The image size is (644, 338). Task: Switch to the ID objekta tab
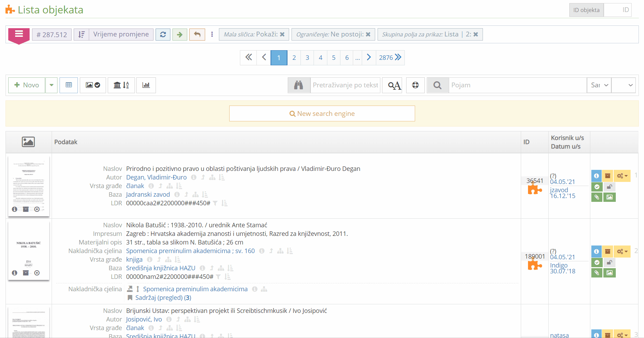pos(586,10)
